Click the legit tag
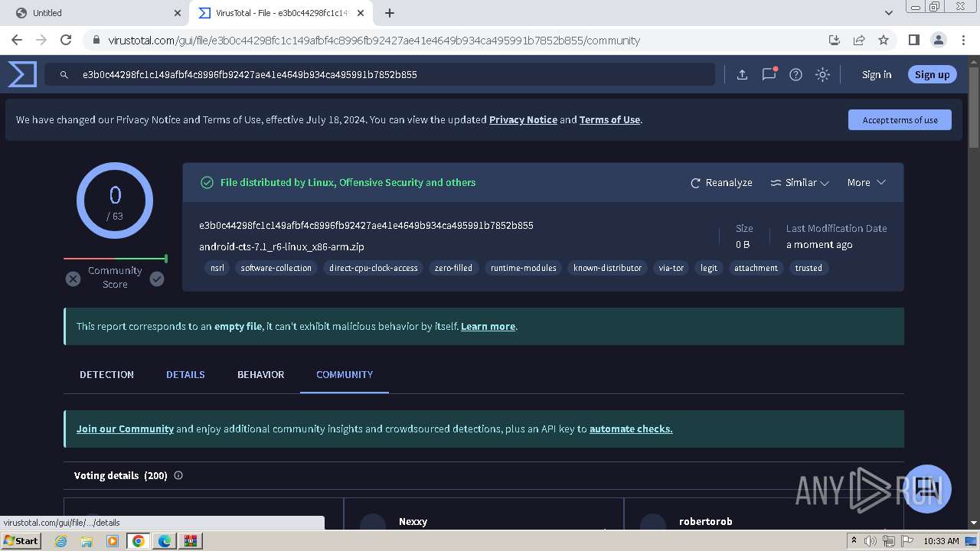The height and width of the screenshot is (551, 980). [709, 268]
